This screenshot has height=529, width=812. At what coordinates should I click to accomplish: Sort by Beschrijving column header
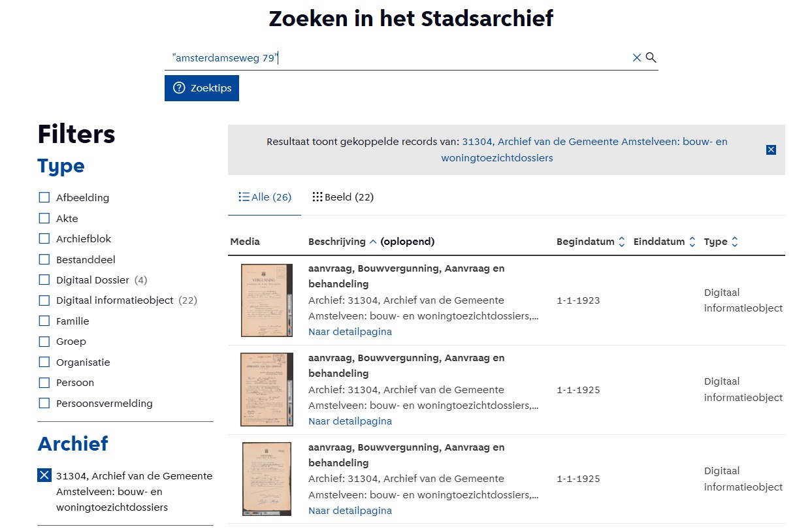coord(371,242)
